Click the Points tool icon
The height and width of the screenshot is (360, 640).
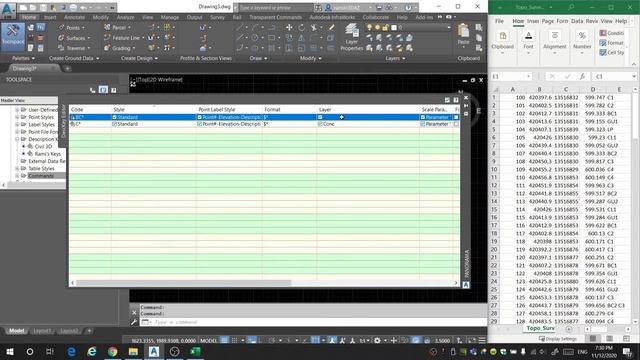(61, 27)
